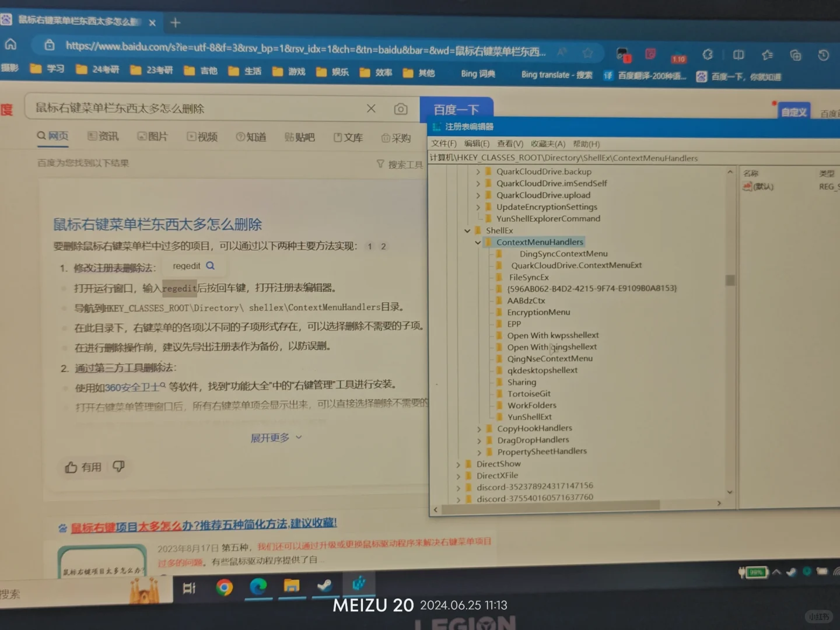This screenshot has height=630, width=840.
Task: Switch to the 图片 tab on Baidu
Action: pos(152,136)
